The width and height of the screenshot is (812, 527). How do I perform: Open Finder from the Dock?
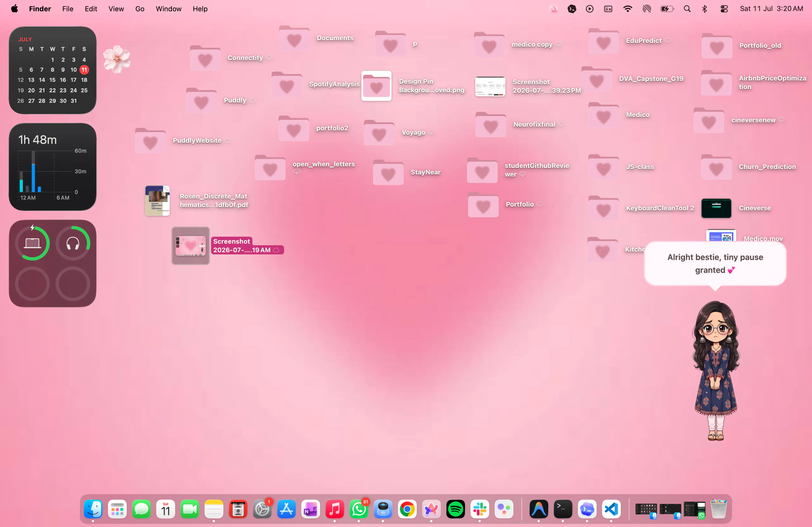93,509
